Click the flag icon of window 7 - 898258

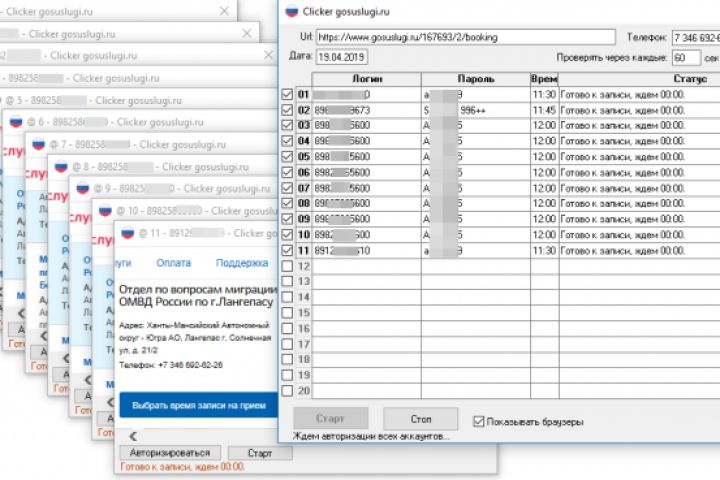point(38,144)
